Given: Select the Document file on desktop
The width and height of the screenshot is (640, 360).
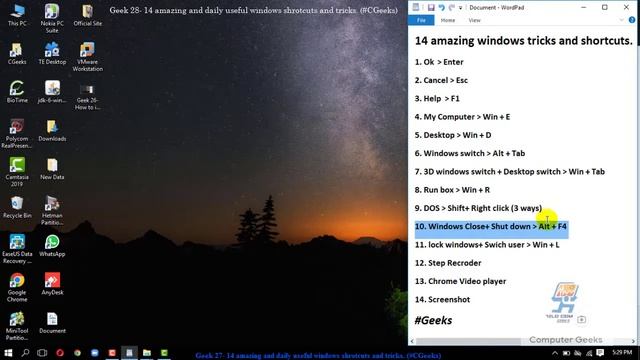Looking at the screenshot, I should (x=52, y=322).
